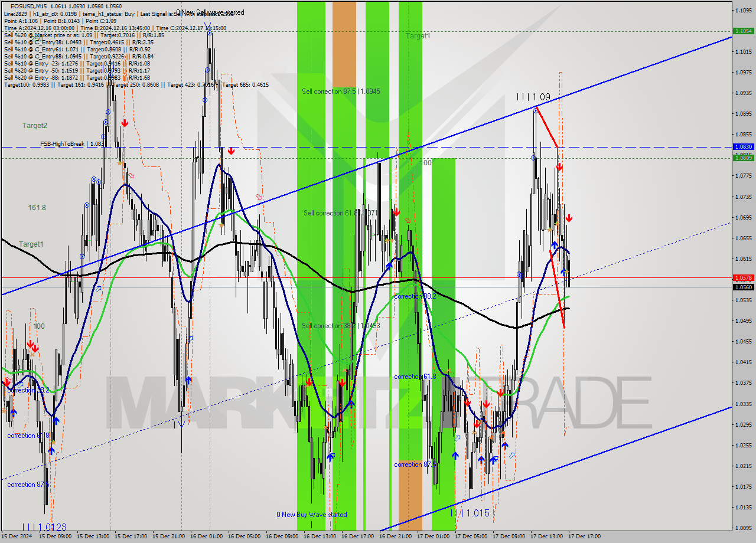The image size is (756, 543).
Task: Click the 1.0655 price axis value
Action: (743, 238)
